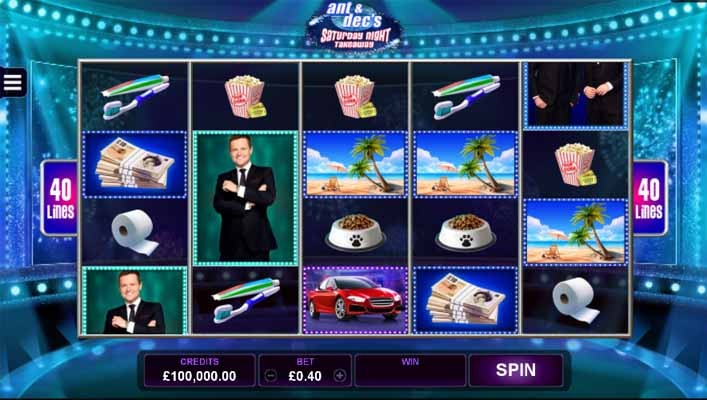Click the SPIN button
The width and height of the screenshot is (707, 400).
[x=516, y=370]
